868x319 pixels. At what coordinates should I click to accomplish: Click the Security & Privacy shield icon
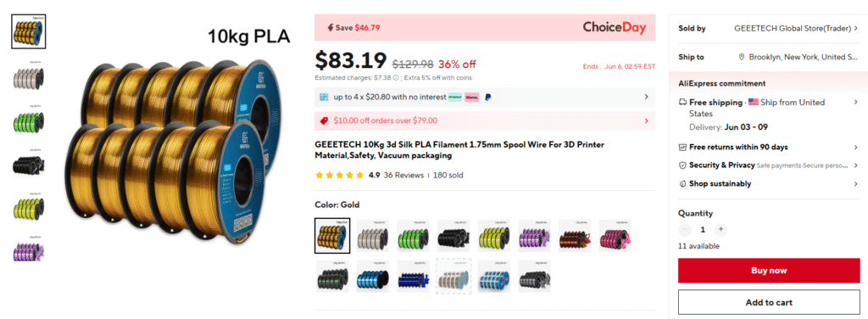click(x=682, y=165)
